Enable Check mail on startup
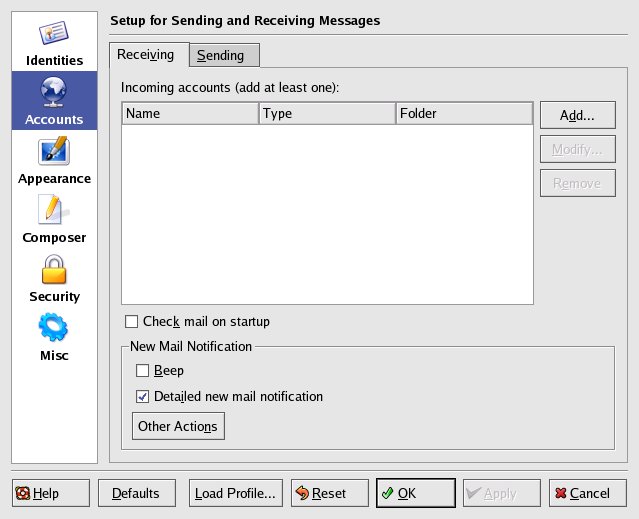Screen dimensions: 639x519 [x=131, y=322]
